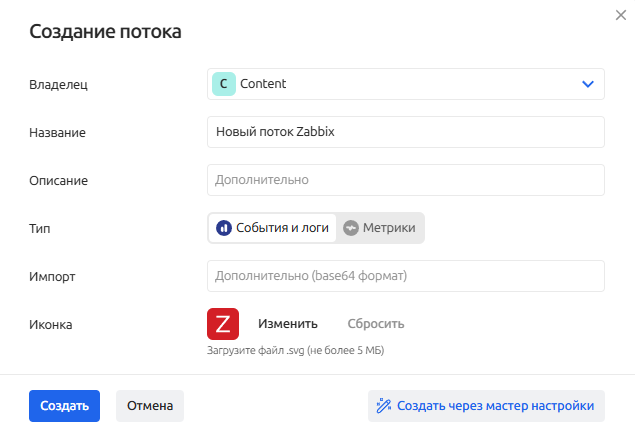Click the red Zabbix Z icon
635x435 pixels.
click(x=223, y=324)
